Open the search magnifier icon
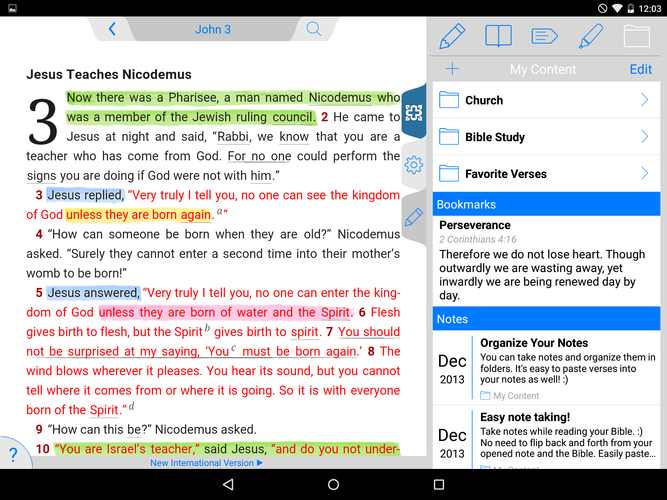 click(x=314, y=29)
